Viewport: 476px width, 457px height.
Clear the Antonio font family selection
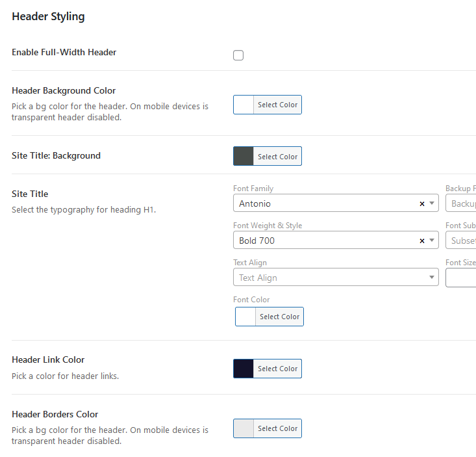(x=421, y=203)
